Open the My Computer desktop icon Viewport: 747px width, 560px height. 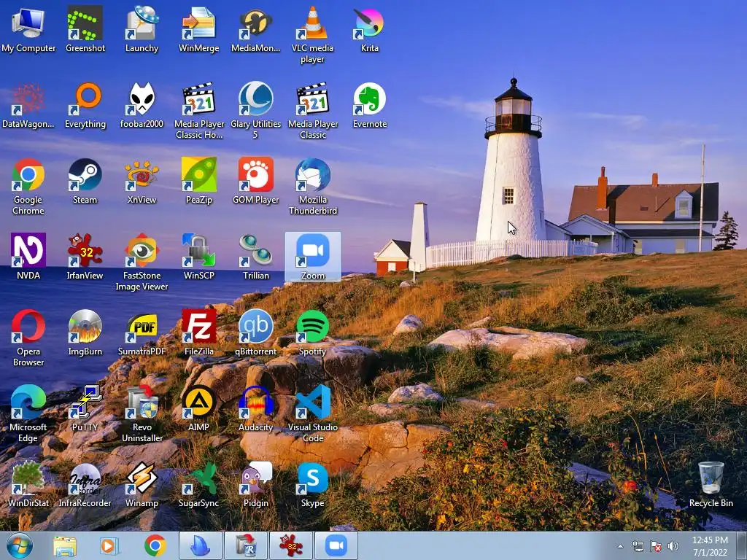pos(28,29)
